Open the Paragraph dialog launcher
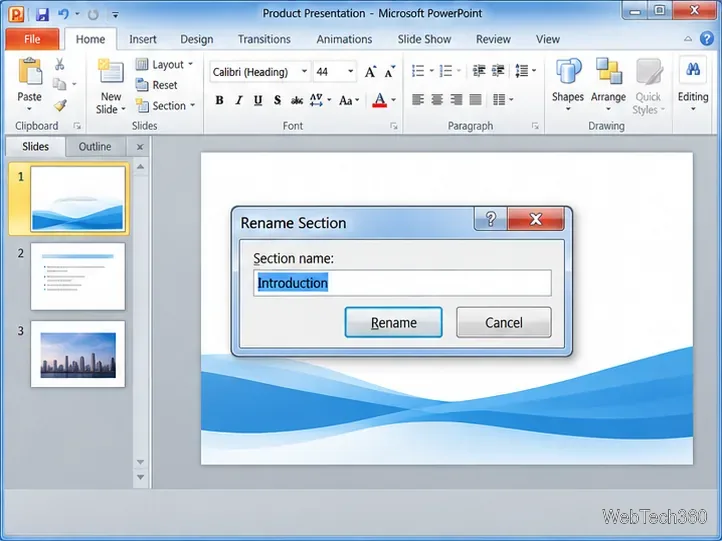This screenshot has height=541, width=722. 535,126
